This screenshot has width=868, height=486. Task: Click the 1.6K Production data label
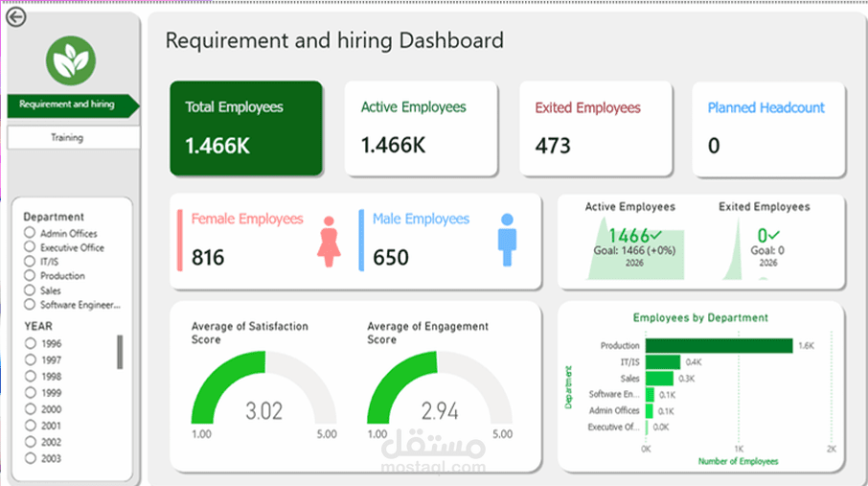[806, 346]
